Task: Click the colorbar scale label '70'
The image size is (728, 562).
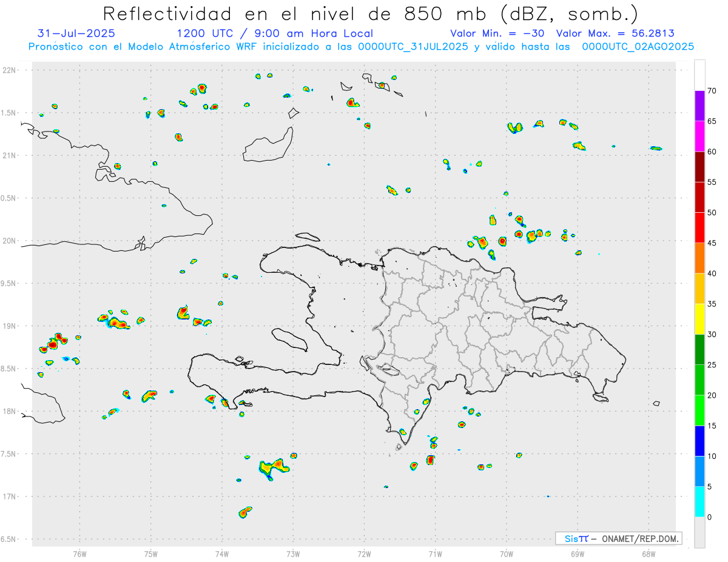Action: pos(712,91)
